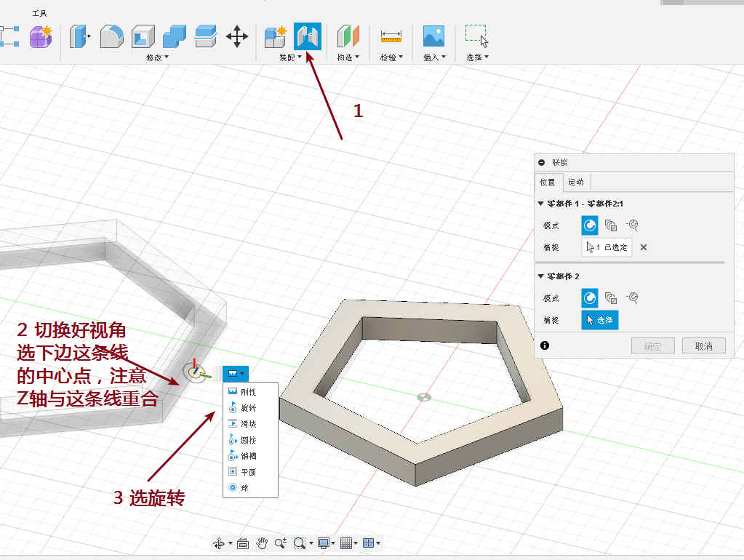Click the Display Settings monitor icon
744x560 pixels.
(x=324, y=543)
